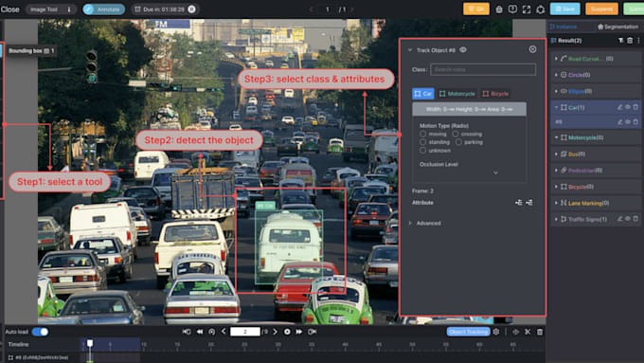
Task: Close the Track Object #8 panel
Action: (532, 49)
